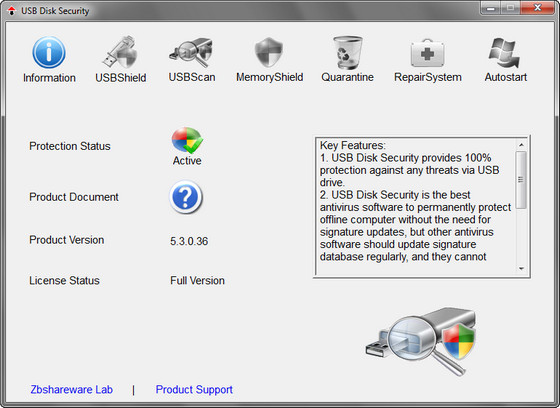Click the Full Version license text
The width and height of the screenshot is (560, 408).
tap(197, 280)
